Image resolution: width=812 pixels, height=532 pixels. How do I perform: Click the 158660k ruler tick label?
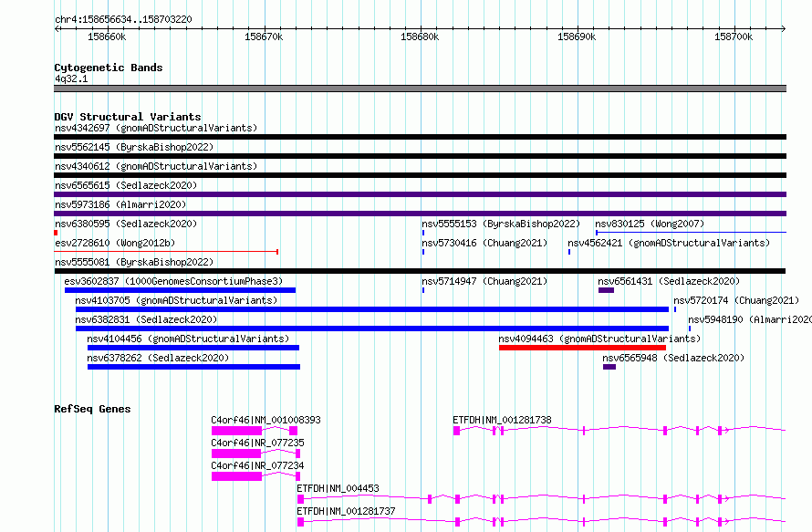[x=107, y=37]
